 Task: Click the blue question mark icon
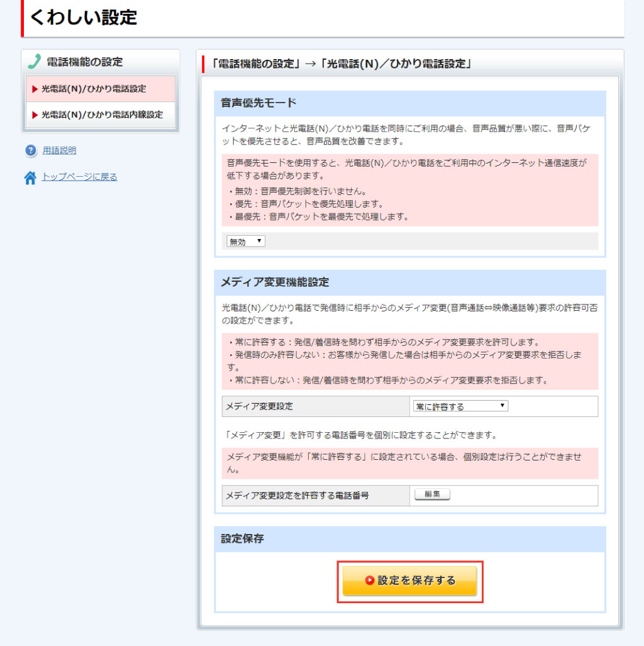point(31,151)
